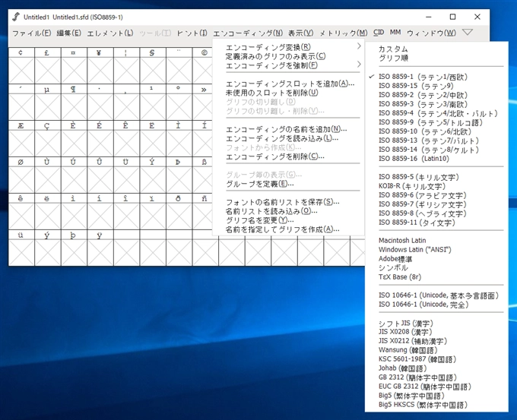Image resolution: width=517 pixels, height=420 pixels.
Task: Select the カスタム encoding
Action: click(436, 49)
